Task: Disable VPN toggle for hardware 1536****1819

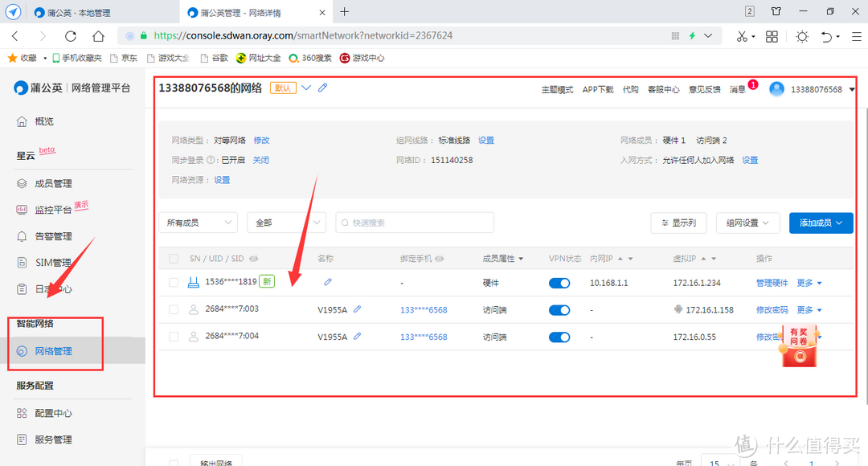Action: pyautogui.click(x=559, y=282)
